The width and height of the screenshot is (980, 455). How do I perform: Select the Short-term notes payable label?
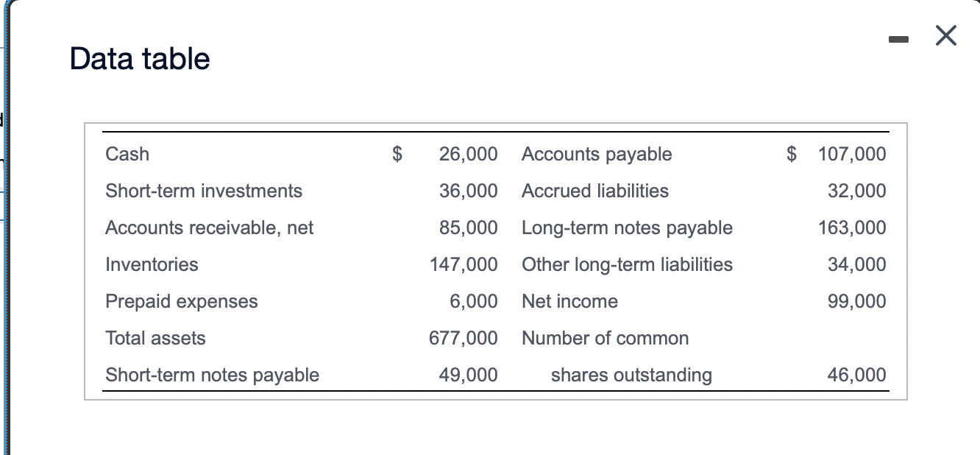tap(213, 375)
